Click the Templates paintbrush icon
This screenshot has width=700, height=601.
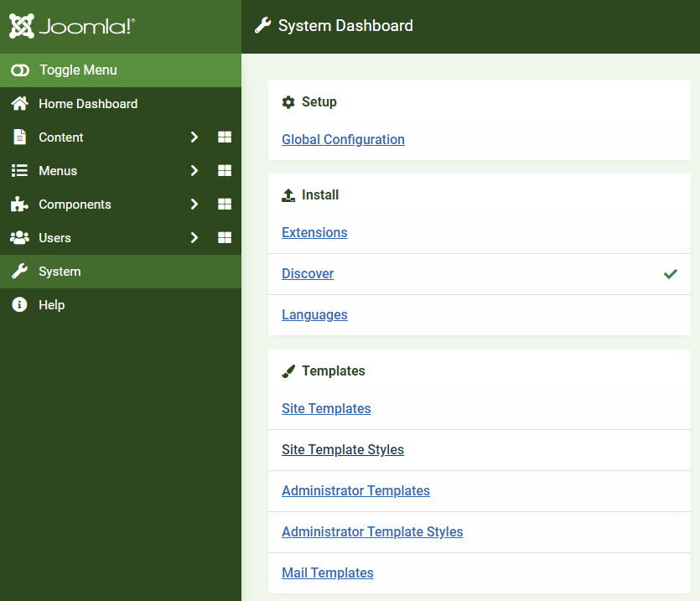(288, 371)
